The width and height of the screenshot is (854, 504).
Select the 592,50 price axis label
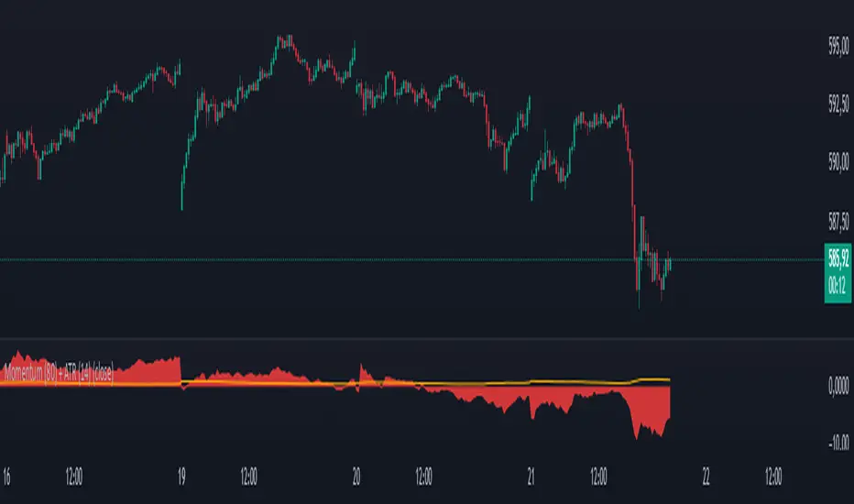tap(838, 106)
